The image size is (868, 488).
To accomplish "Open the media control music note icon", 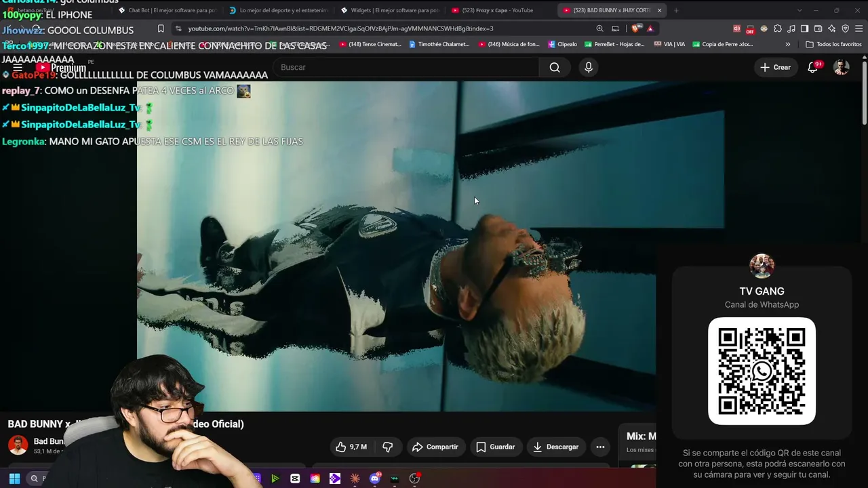I will pyautogui.click(x=791, y=28).
